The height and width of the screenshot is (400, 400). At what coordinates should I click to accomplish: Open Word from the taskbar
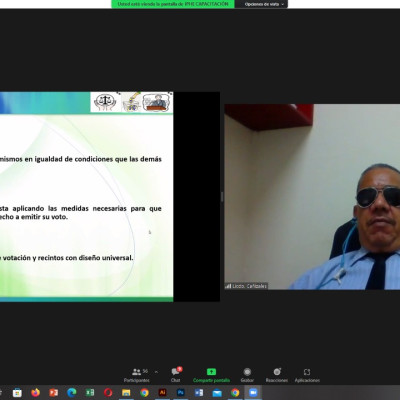pos(199,393)
